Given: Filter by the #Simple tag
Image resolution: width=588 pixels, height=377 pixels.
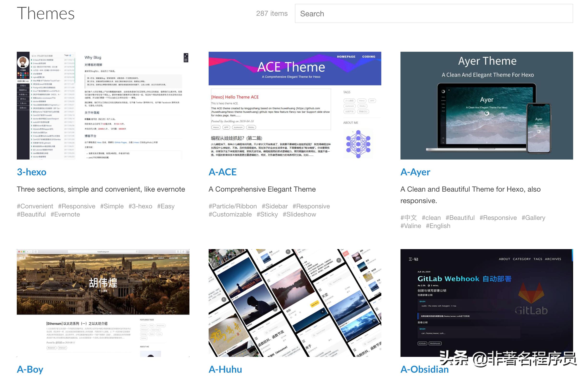Looking at the screenshot, I should tap(112, 206).
